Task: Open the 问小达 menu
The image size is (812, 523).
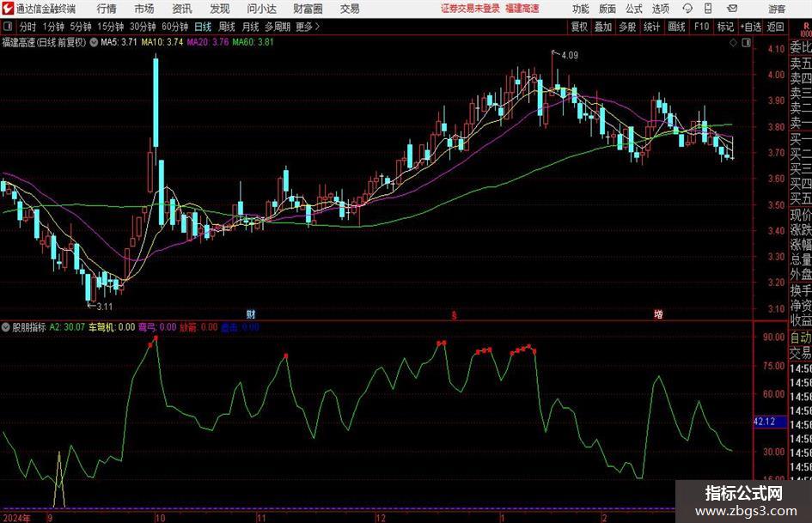Action: tap(261, 9)
